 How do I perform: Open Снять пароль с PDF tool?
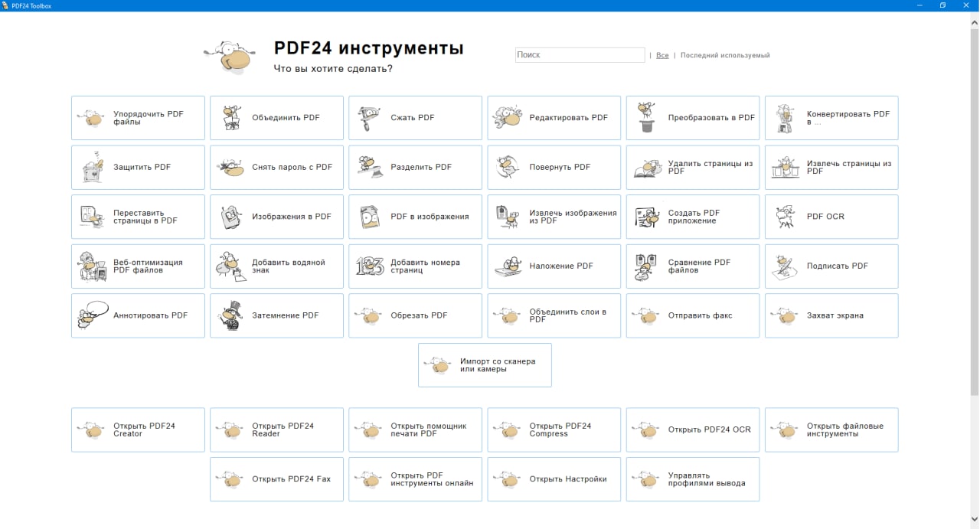pos(276,167)
